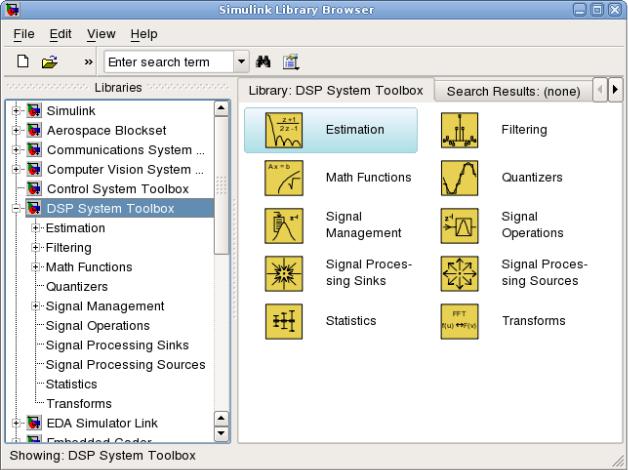
Task: Click the second up arrow near scrollbar bottom
Action: (x=221, y=419)
